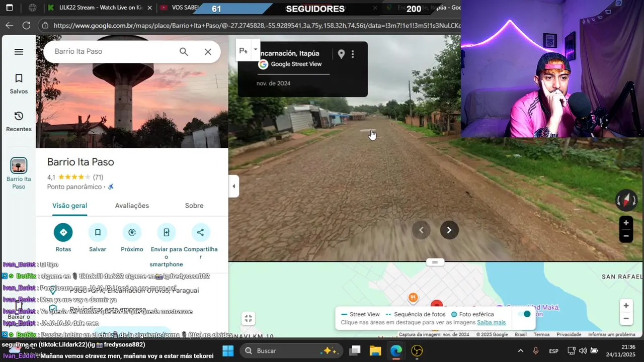The width and height of the screenshot is (644, 362).
Task: Show hidden tray icons chevron
Action: (x=520, y=350)
